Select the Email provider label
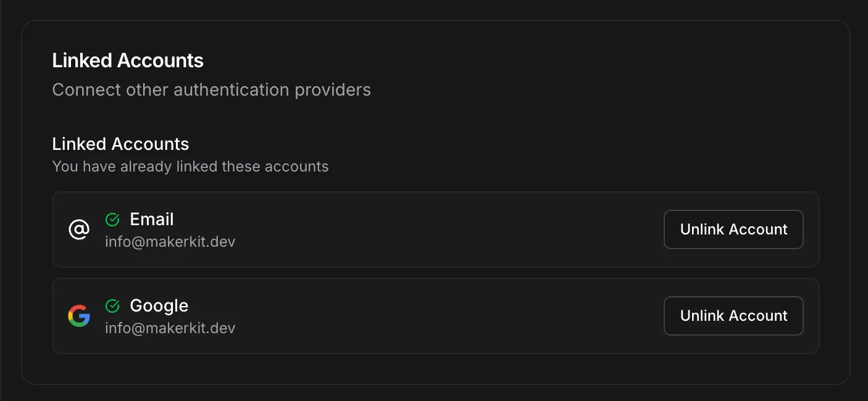Viewport: 868px width, 401px height. click(x=152, y=219)
